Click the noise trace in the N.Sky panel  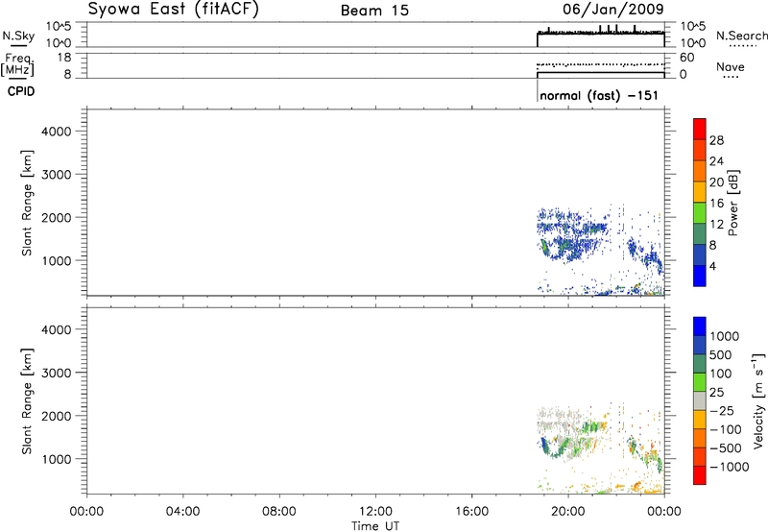[601, 33]
